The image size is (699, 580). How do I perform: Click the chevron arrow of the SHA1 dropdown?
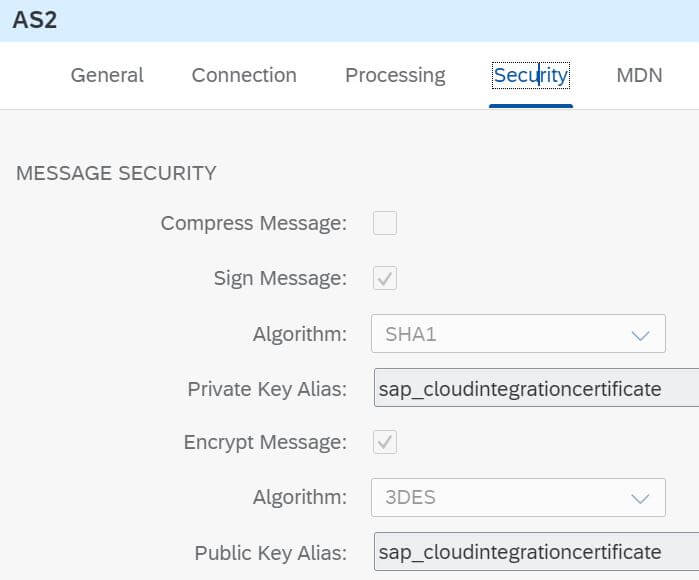(640, 335)
